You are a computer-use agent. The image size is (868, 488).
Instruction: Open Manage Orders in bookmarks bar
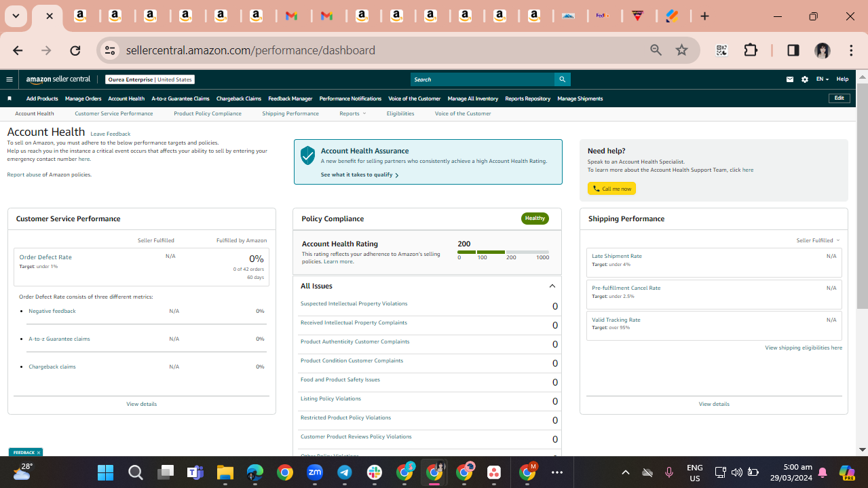83,98
